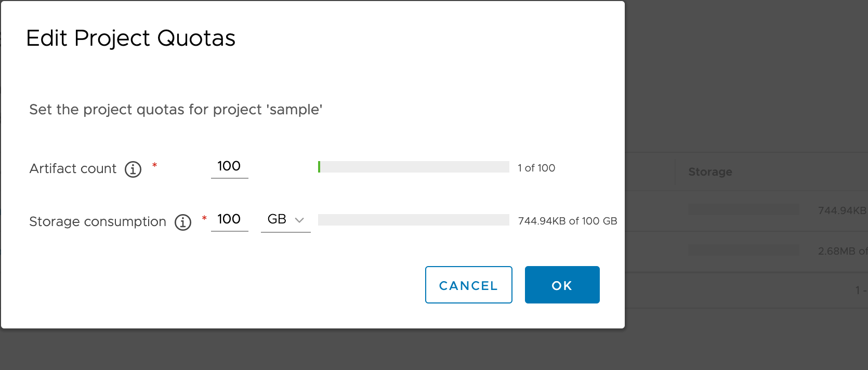Click the storage consumption progress bar

(413, 220)
